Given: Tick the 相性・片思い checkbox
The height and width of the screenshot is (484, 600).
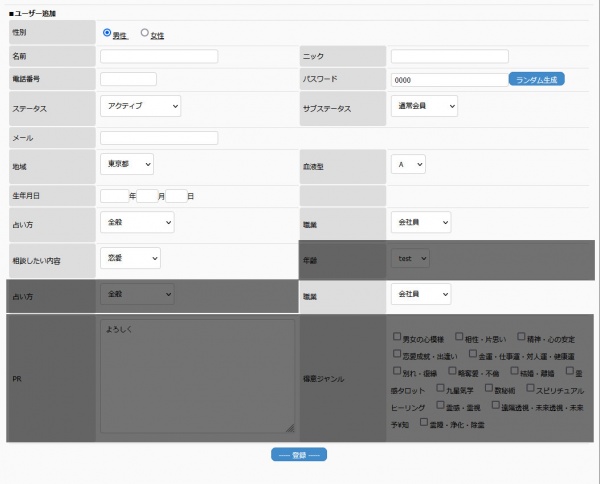Looking at the screenshot, I should 459,337.
